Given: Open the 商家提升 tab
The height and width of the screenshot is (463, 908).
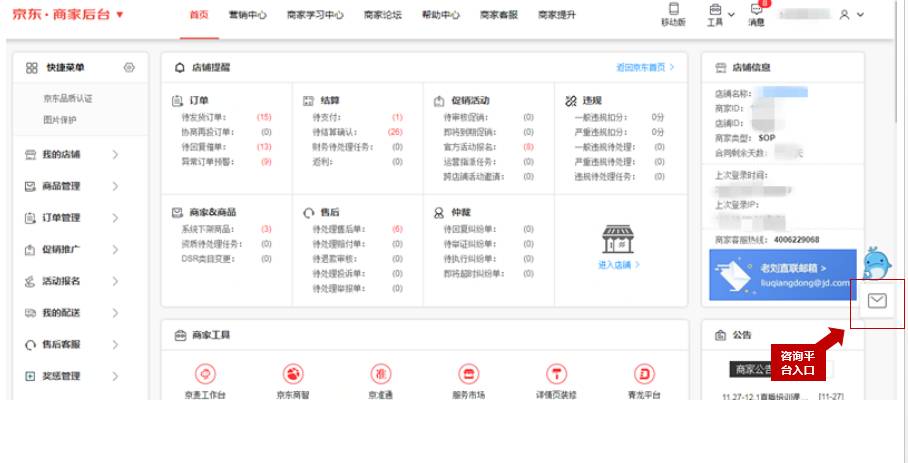Looking at the screenshot, I should [556, 16].
